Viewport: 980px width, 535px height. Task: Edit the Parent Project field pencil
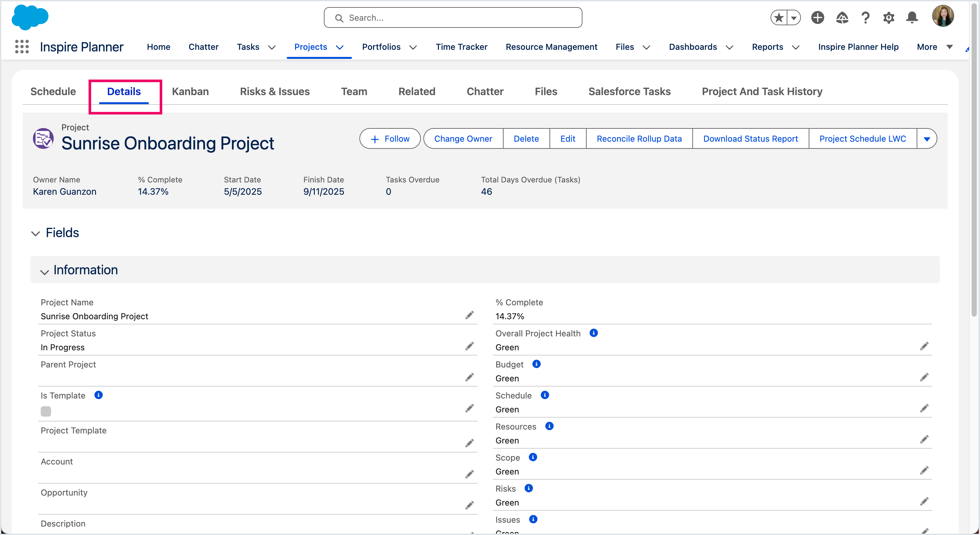tap(470, 377)
